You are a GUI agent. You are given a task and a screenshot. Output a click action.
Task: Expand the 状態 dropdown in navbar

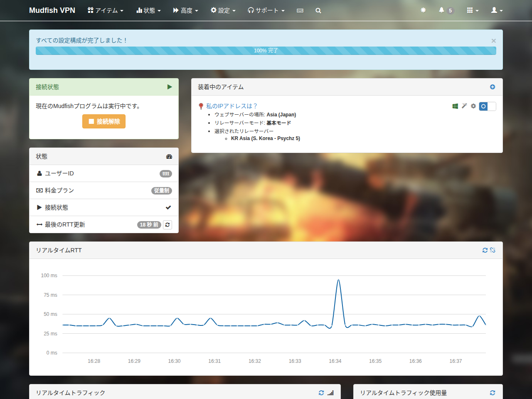[x=148, y=10]
